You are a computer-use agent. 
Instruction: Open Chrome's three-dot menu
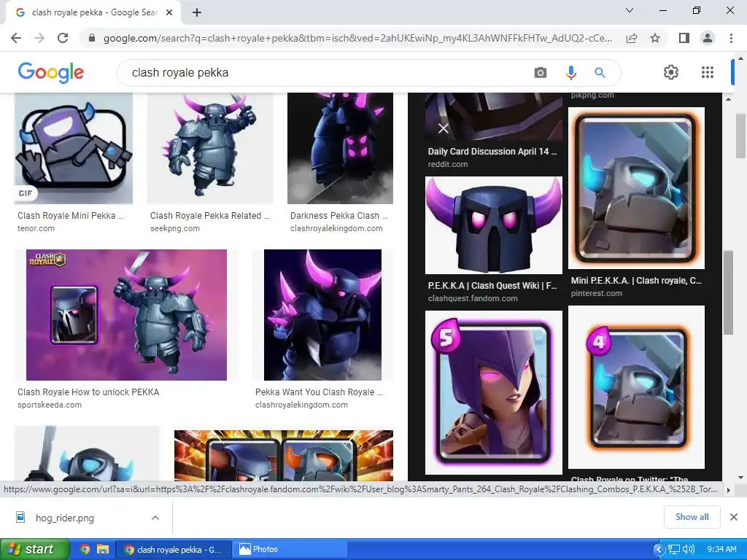(x=731, y=38)
